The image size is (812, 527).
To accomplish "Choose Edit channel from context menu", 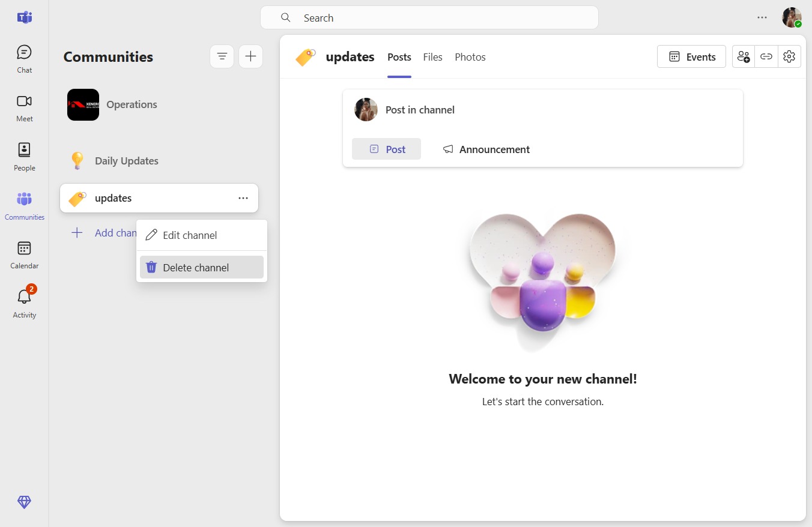I will click(x=202, y=235).
